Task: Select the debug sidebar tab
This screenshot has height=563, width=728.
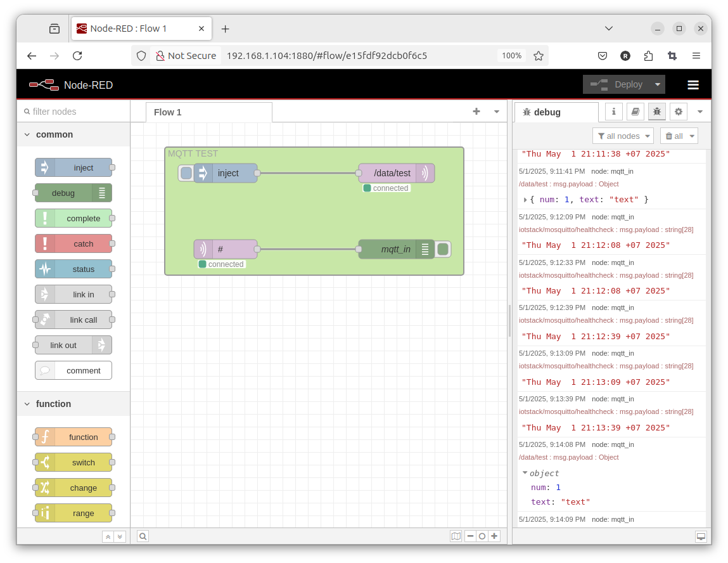Action: pyautogui.click(x=556, y=112)
